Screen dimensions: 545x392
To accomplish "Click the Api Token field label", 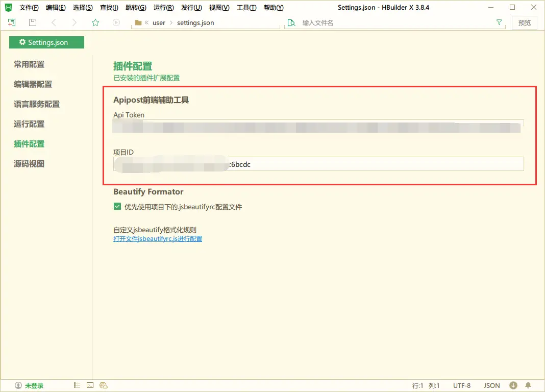I will click(x=129, y=115).
